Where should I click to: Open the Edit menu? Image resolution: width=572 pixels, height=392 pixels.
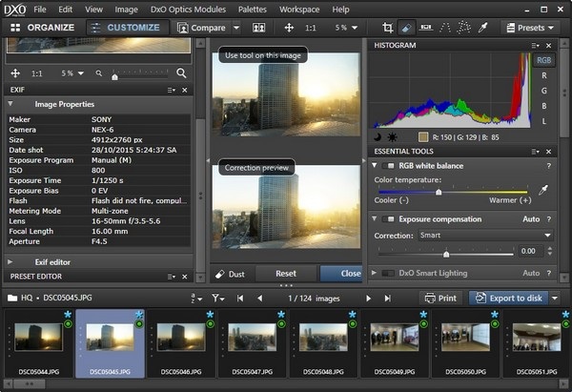click(65, 10)
